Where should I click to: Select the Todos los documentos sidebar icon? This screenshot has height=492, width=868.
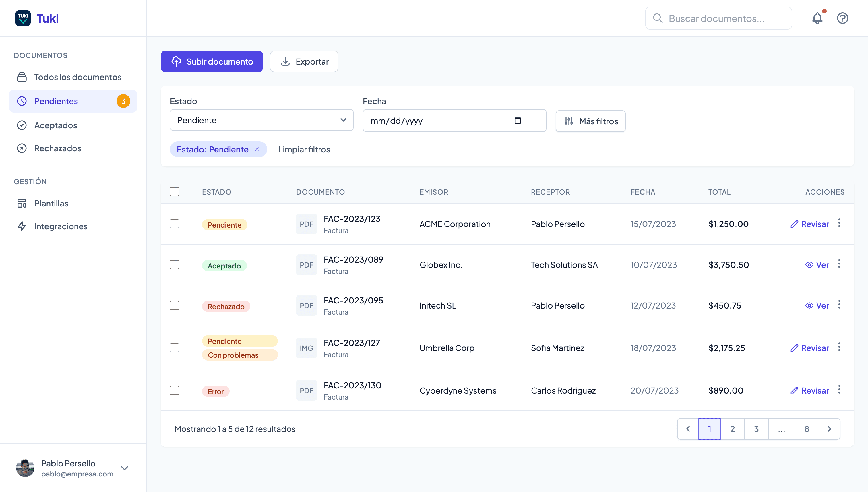pyautogui.click(x=22, y=77)
